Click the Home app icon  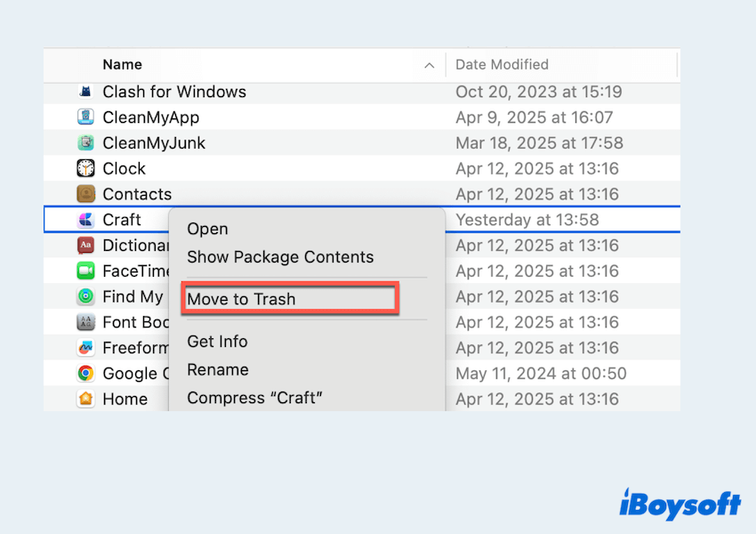(85, 399)
